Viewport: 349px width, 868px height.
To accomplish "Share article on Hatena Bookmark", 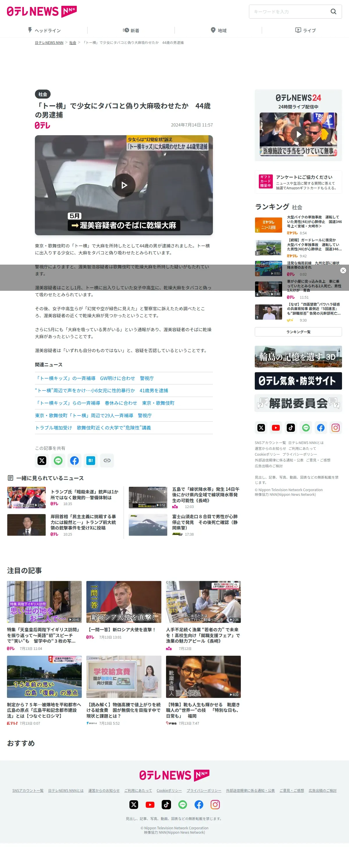I will (91, 461).
